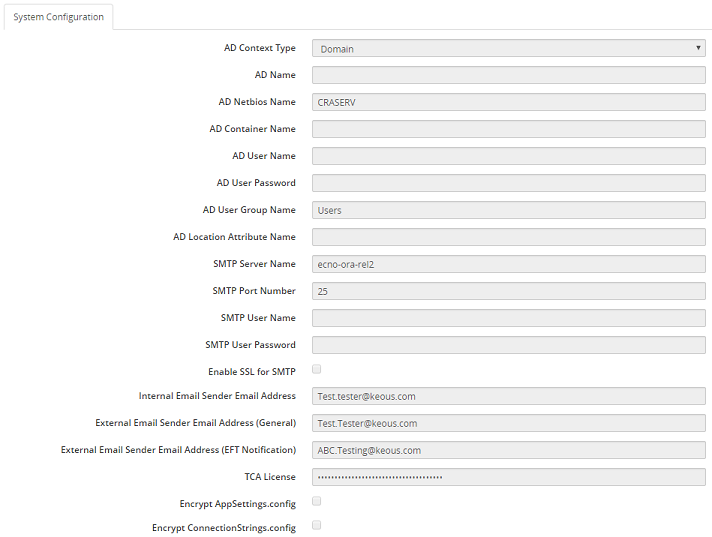Select the AD Container Name field
Viewport: 712px width, 537px height.
point(508,129)
